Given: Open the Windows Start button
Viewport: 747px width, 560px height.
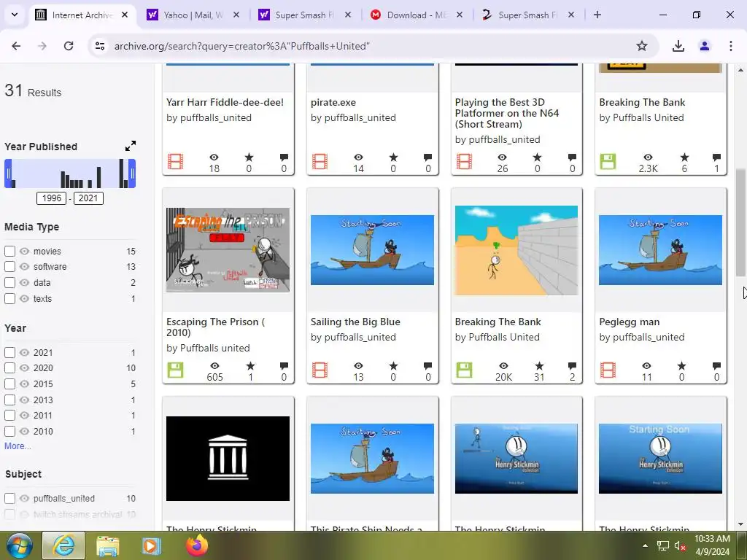Looking at the screenshot, I should (20, 545).
